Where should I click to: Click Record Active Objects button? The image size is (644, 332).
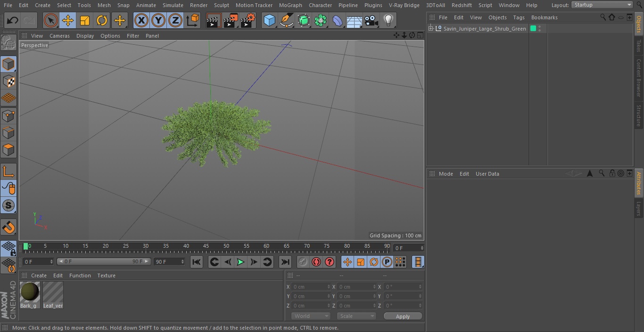pos(303,262)
